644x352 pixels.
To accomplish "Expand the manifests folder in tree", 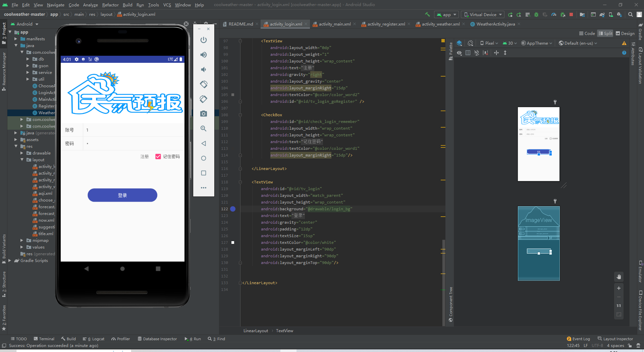I will (15, 39).
